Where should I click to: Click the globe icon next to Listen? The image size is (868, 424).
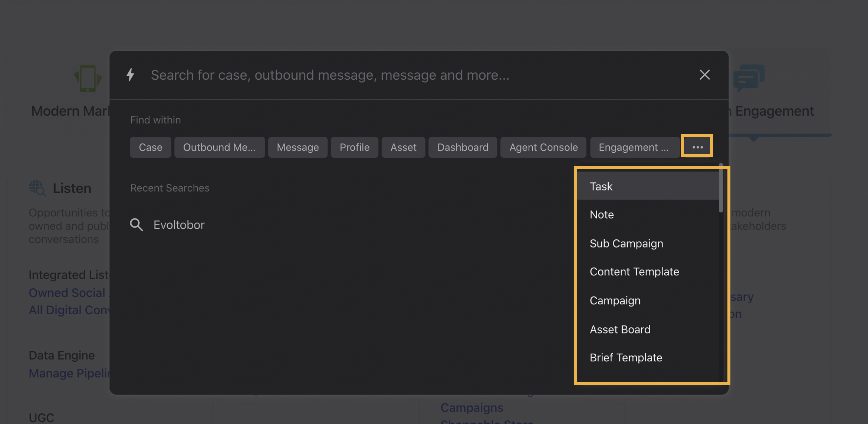(x=37, y=188)
